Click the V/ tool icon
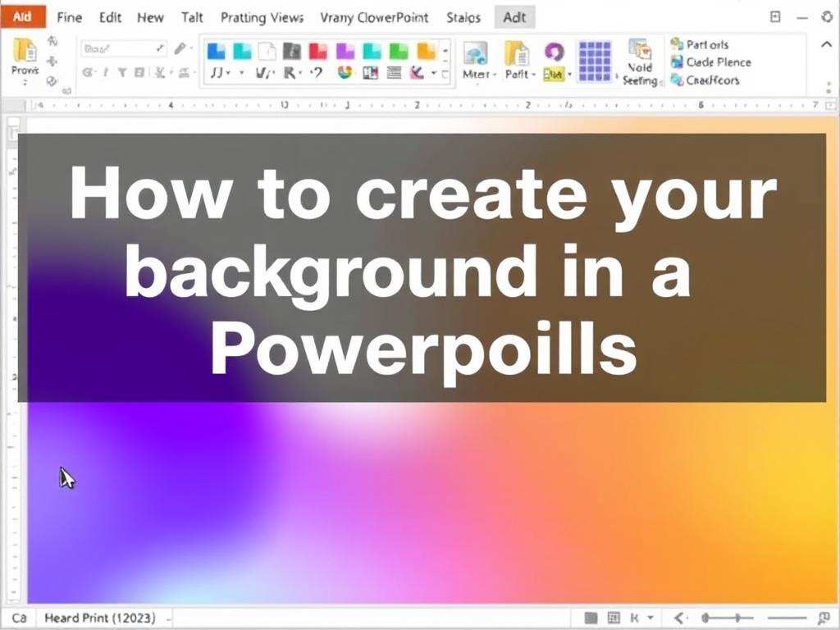 (264, 72)
